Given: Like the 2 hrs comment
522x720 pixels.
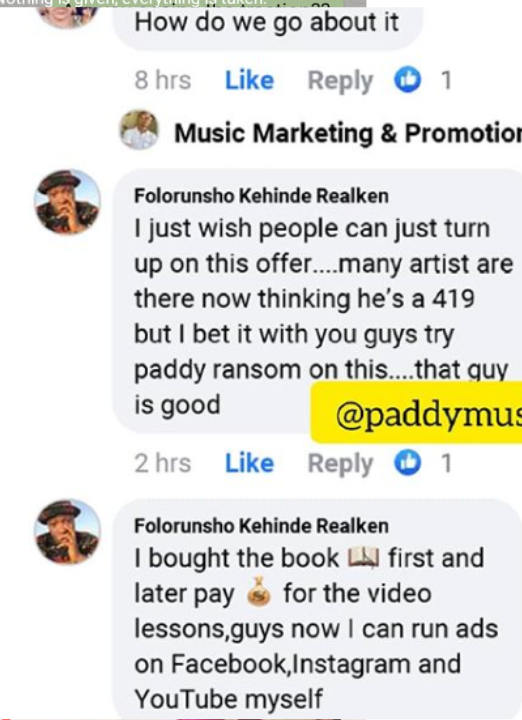Looking at the screenshot, I should coord(249,463).
